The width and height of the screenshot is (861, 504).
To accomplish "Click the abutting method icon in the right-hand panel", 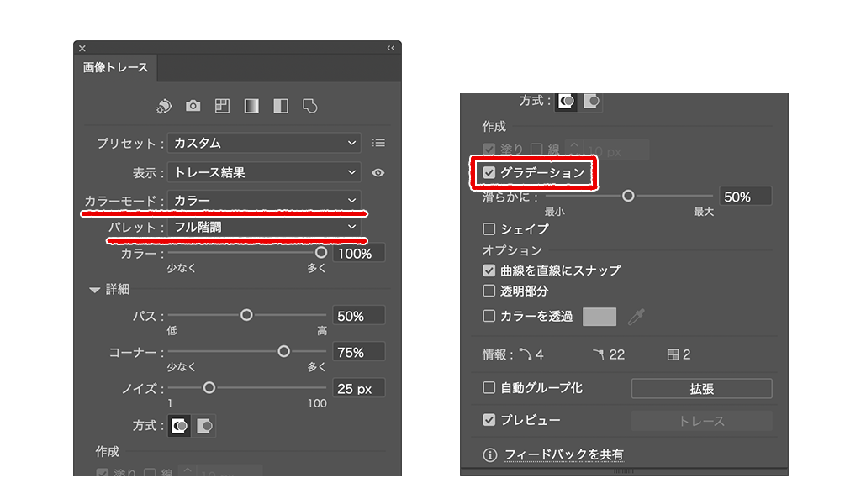I will [566, 102].
